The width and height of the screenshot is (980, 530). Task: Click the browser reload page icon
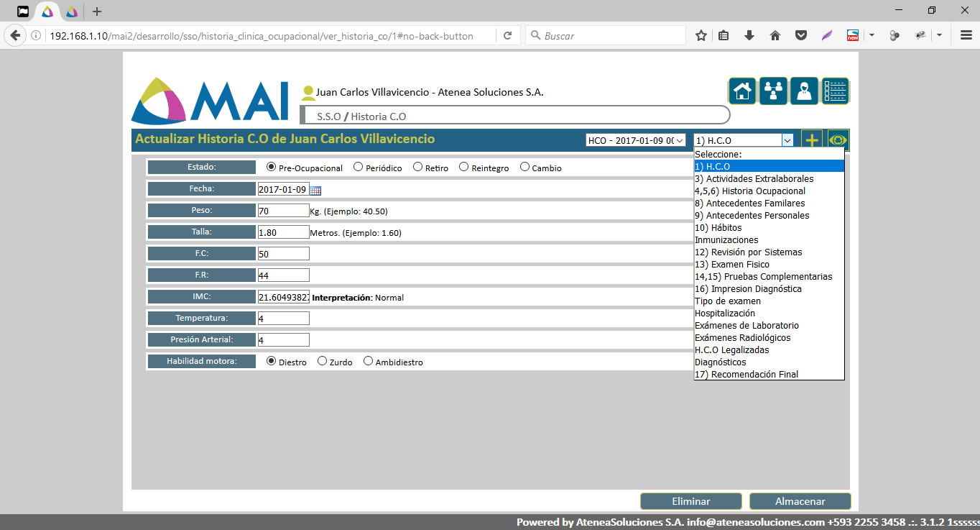(507, 35)
